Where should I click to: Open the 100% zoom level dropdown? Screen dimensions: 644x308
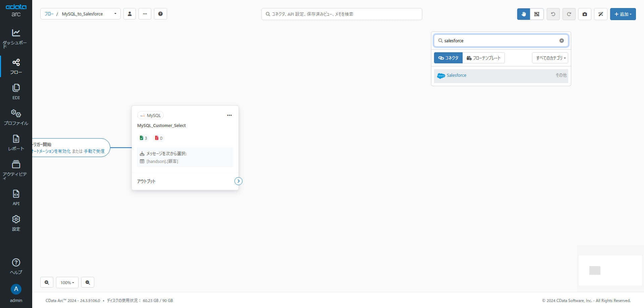tap(67, 283)
